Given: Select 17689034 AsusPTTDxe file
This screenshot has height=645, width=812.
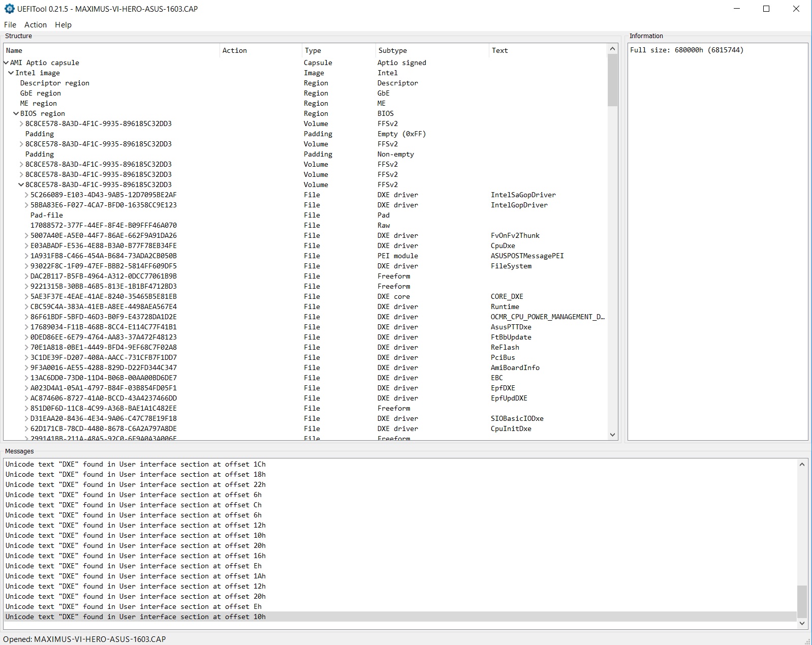Looking at the screenshot, I should click(x=305, y=327).
